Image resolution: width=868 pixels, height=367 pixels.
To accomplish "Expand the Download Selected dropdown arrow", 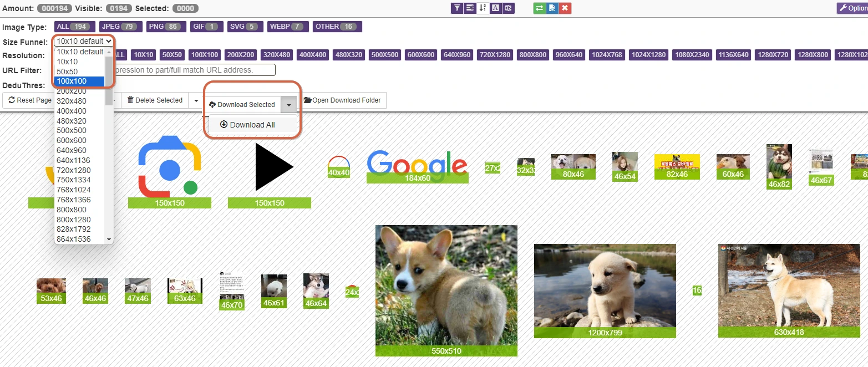I will 289,105.
